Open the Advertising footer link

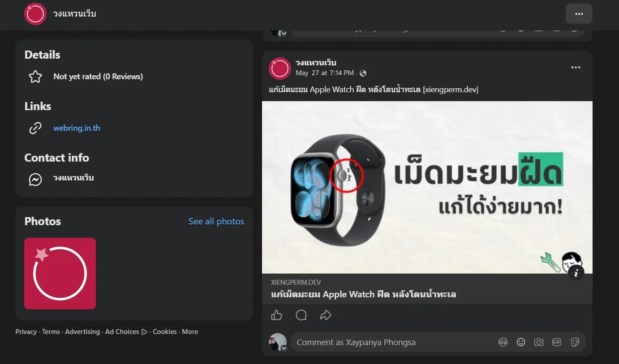82,332
